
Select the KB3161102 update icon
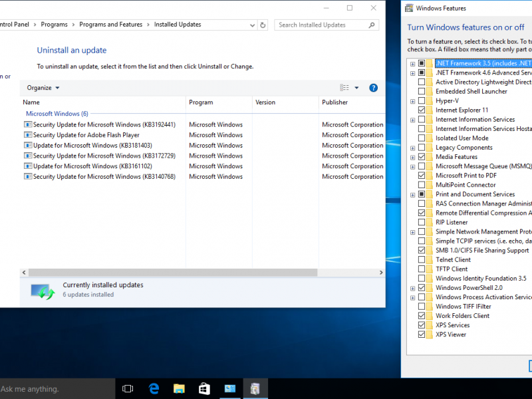28,166
